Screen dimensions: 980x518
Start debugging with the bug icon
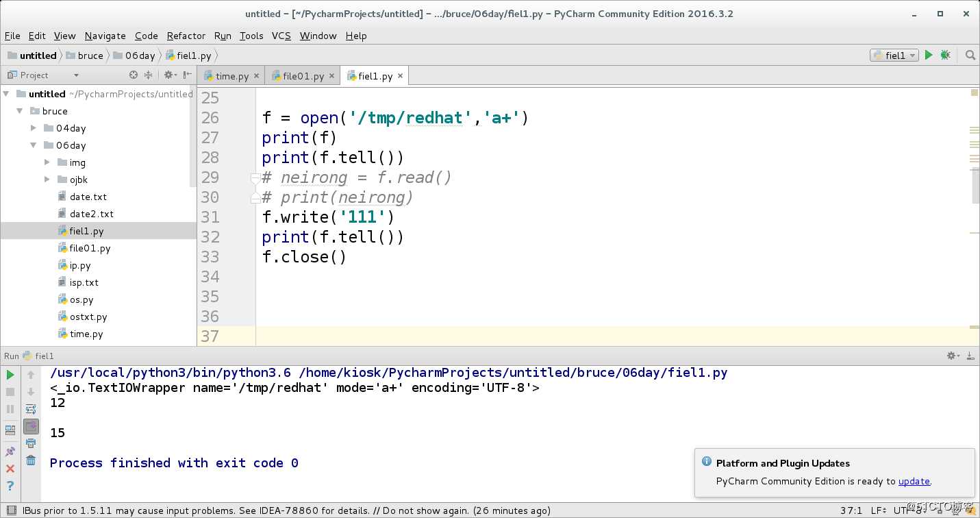coord(946,56)
